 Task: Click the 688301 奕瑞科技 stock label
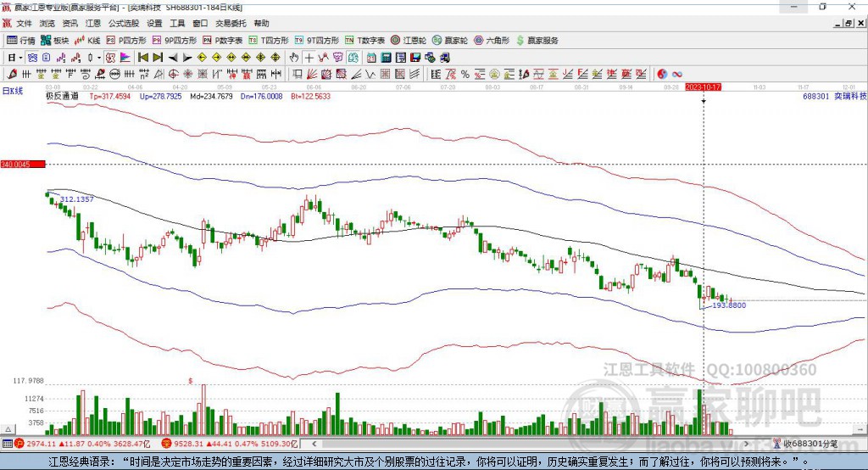point(835,96)
